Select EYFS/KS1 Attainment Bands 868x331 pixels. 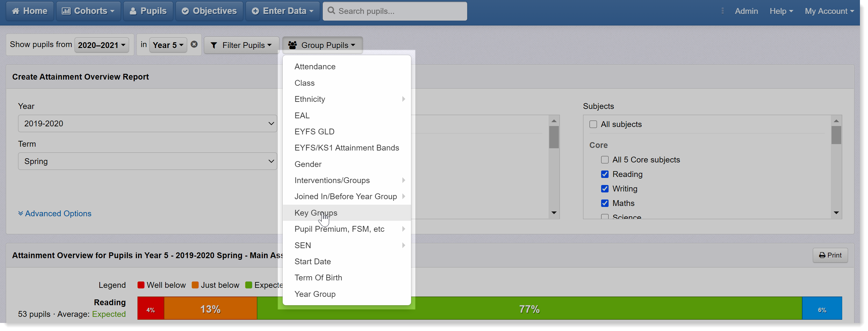[x=347, y=148]
